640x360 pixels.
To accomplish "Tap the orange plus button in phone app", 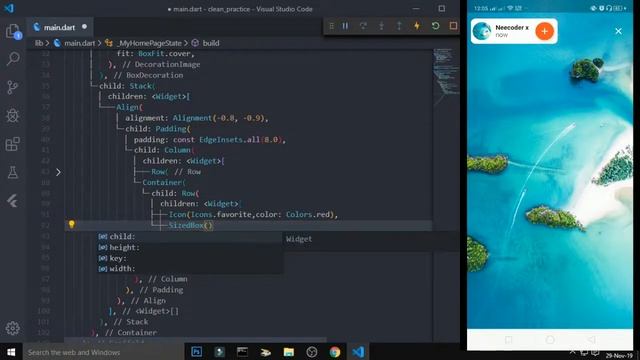I will (x=544, y=31).
